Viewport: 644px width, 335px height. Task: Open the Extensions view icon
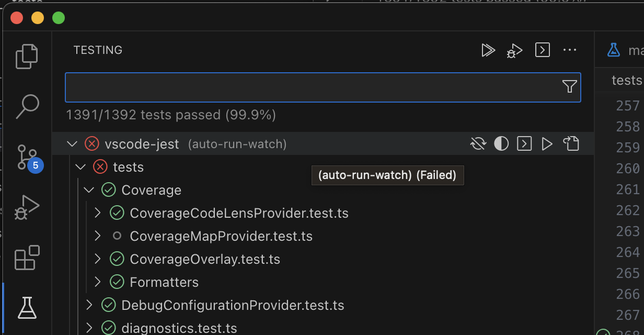click(28, 258)
